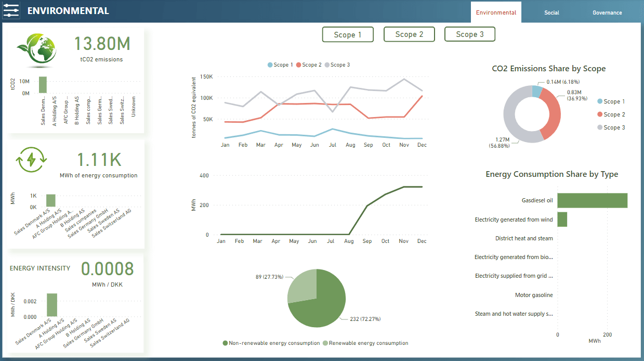This screenshot has width=644, height=361.
Task: Click Scope 1 legend marker above line chart
Action: pos(270,65)
